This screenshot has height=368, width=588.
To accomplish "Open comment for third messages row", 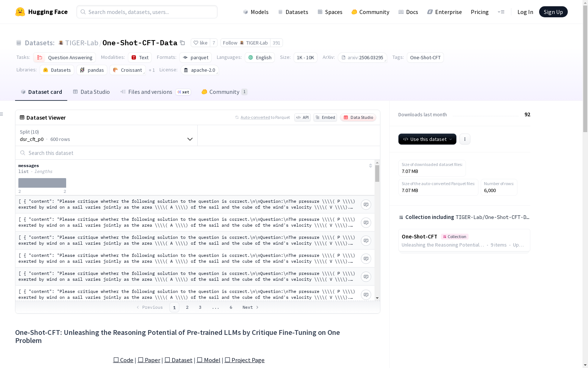I will 366,241.
